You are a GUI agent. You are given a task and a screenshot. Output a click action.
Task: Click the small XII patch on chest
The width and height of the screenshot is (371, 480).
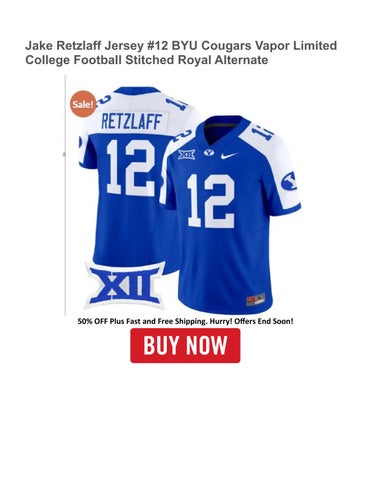click(x=186, y=154)
